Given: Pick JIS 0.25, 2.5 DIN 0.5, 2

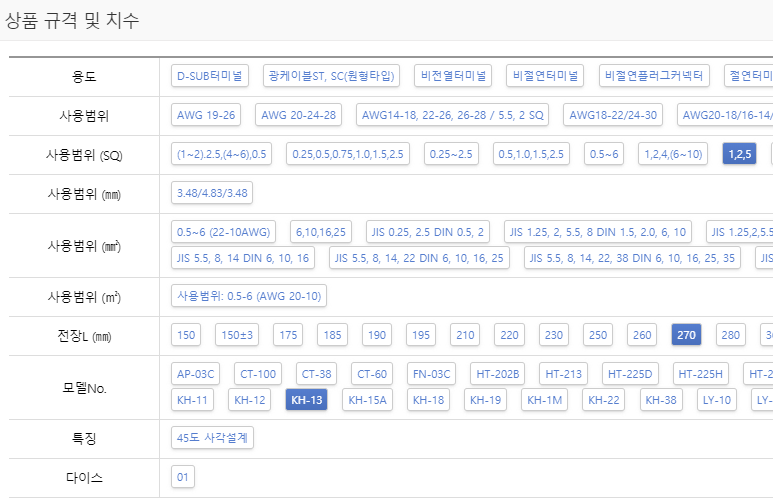Looking at the screenshot, I should tap(427, 232).
